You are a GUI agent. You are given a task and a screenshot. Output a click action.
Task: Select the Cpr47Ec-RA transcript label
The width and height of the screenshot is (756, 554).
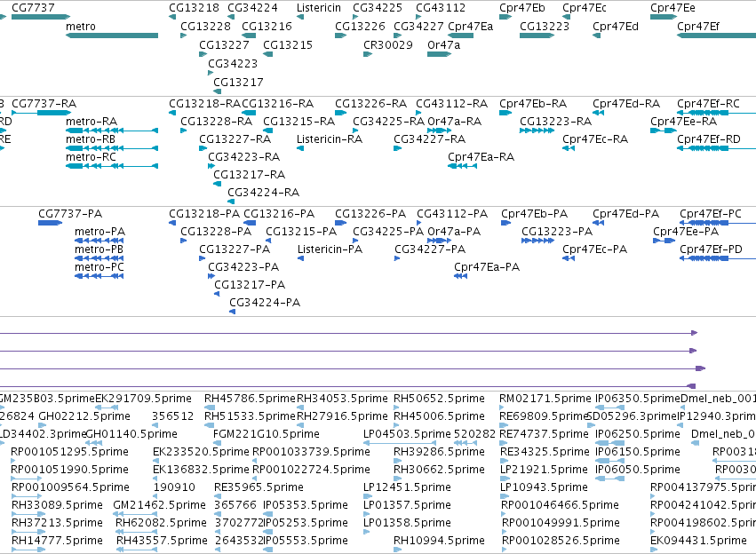[x=595, y=139]
